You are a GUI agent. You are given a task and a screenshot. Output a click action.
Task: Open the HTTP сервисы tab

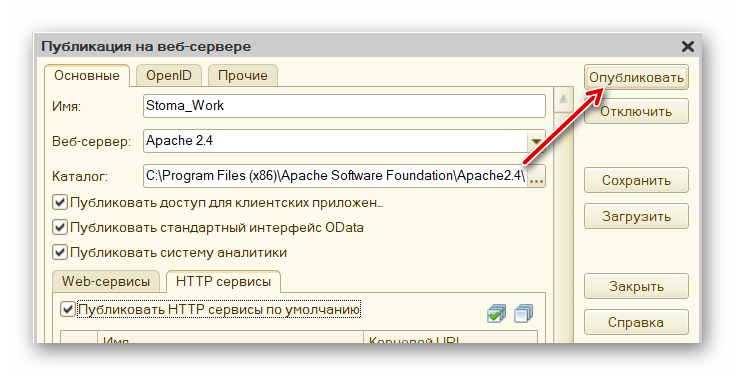click(x=223, y=281)
